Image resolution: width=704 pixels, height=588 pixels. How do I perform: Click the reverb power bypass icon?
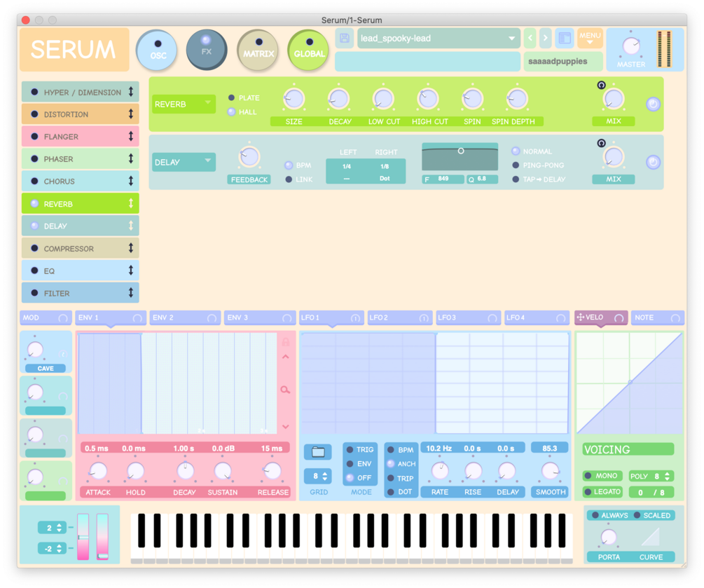tap(654, 104)
